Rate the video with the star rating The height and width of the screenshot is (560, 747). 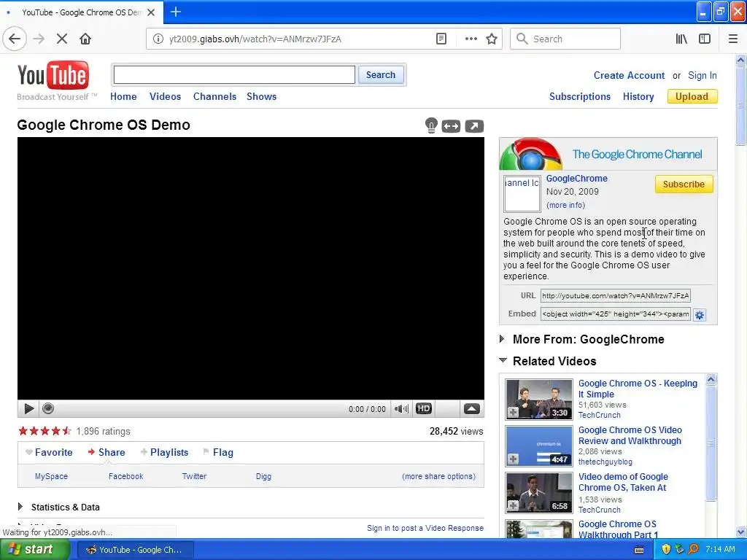tap(44, 432)
